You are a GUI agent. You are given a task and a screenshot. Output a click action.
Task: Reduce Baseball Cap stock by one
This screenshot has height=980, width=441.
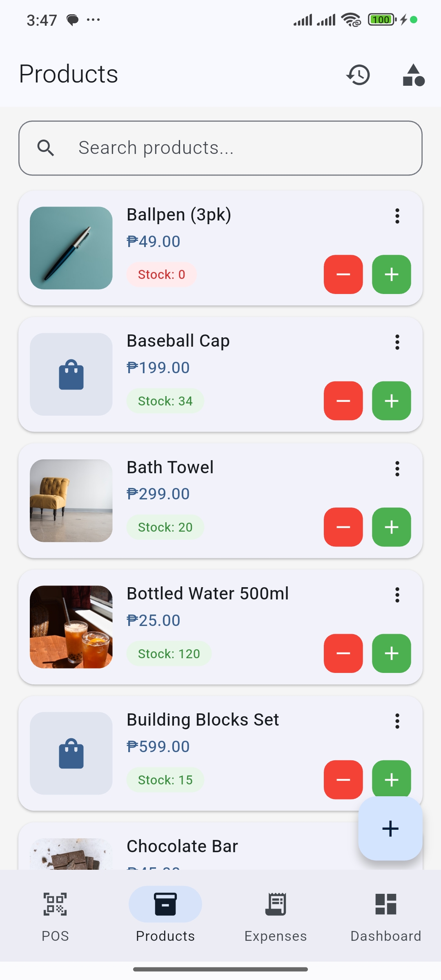pos(343,401)
